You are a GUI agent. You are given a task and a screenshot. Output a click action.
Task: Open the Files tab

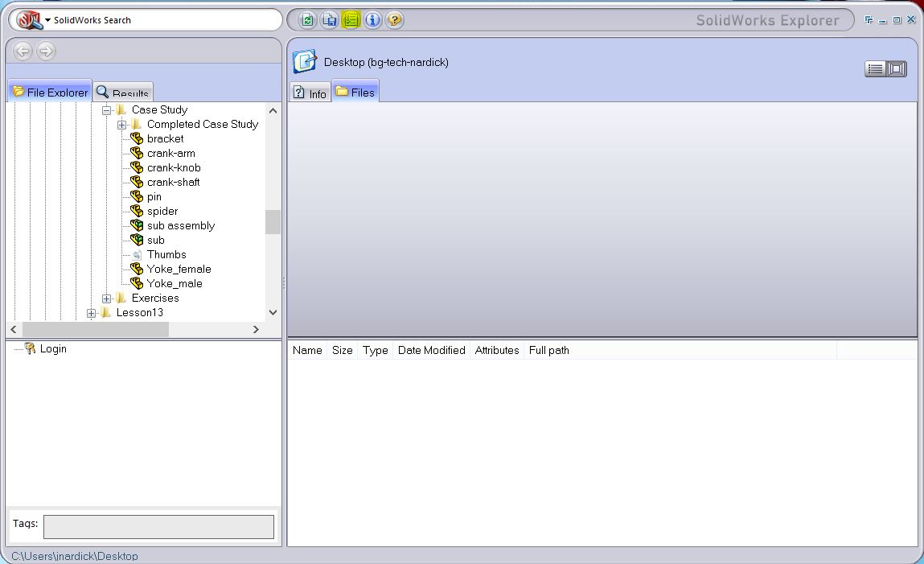(355, 92)
